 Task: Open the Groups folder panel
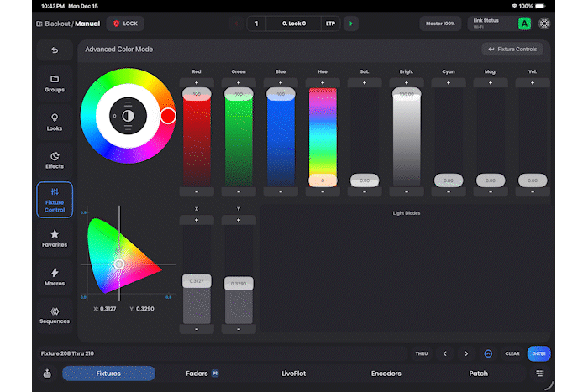pyautogui.click(x=55, y=84)
